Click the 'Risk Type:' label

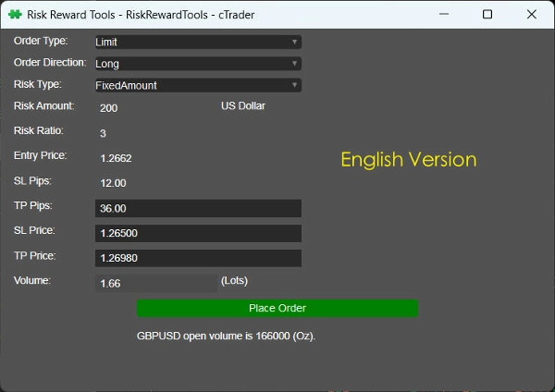(x=38, y=84)
